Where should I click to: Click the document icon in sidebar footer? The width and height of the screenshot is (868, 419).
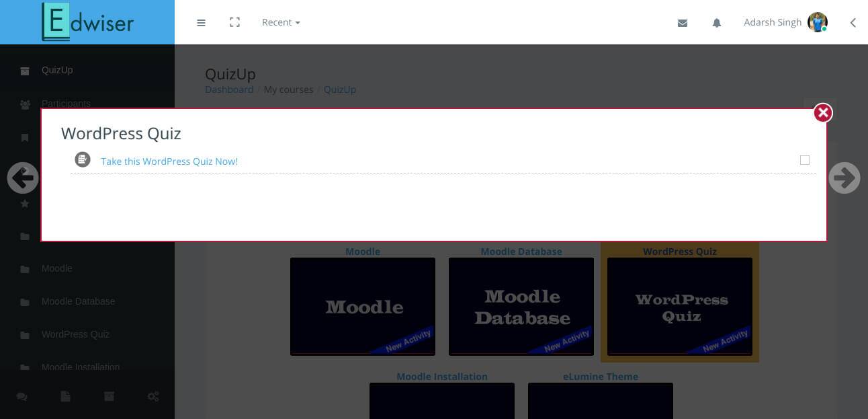pos(65,397)
